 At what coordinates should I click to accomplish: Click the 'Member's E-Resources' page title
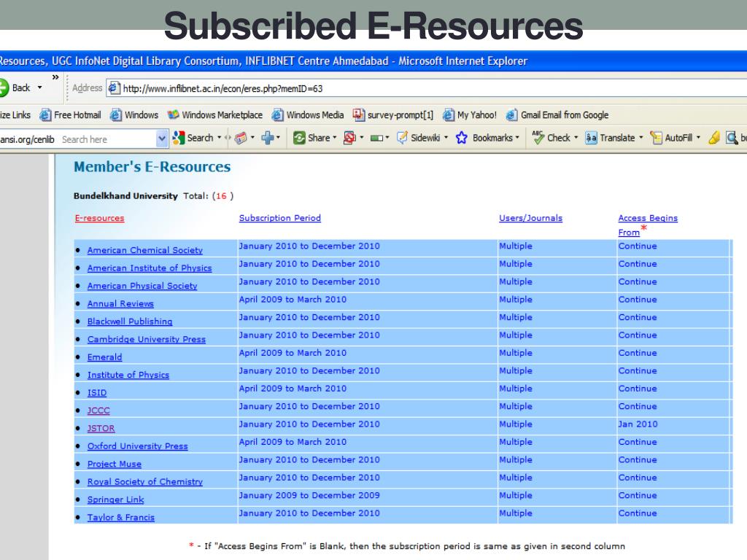click(152, 167)
